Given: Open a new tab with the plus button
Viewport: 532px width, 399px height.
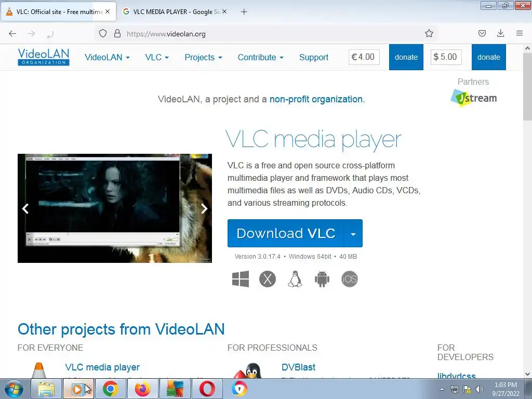Looking at the screenshot, I should [x=244, y=12].
